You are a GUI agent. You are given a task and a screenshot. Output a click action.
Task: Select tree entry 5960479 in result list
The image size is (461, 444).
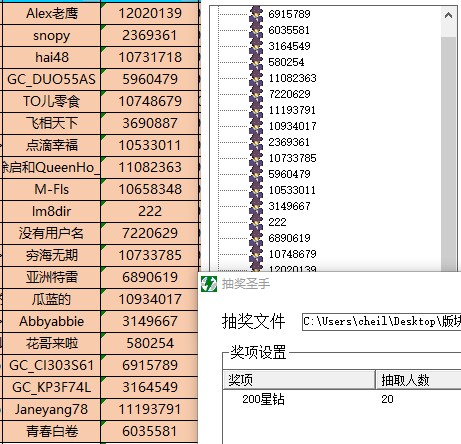pos(289,174)
